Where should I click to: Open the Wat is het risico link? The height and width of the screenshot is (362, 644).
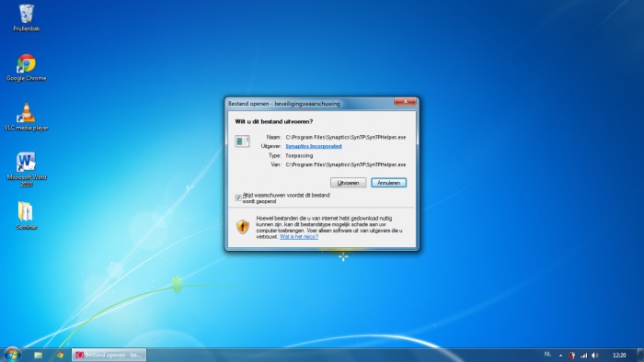click(299, 236)
